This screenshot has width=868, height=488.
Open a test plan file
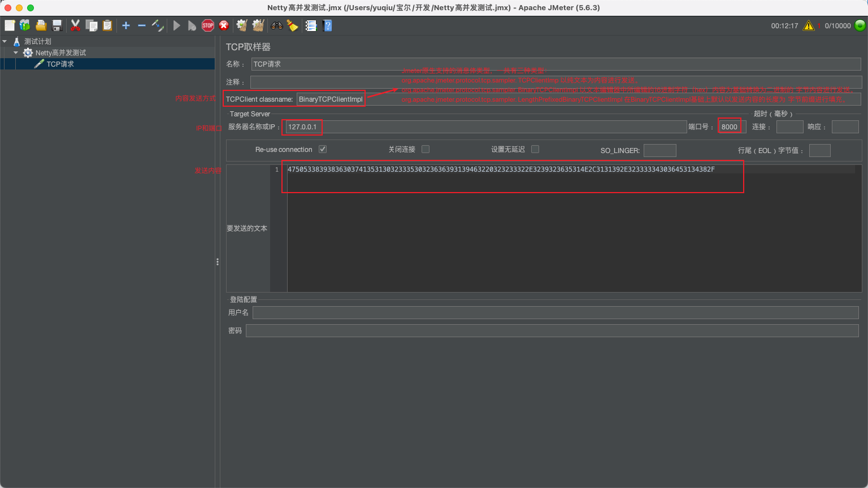(41, 25)
